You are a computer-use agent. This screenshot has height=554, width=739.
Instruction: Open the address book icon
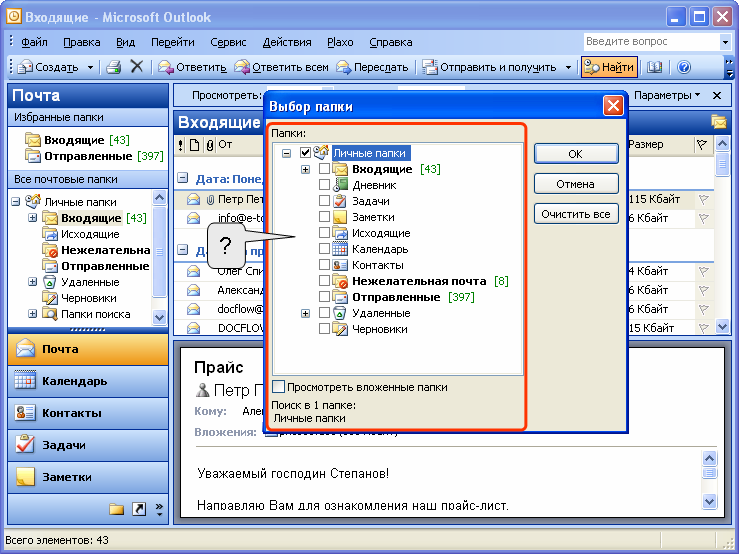coord(655,67)
